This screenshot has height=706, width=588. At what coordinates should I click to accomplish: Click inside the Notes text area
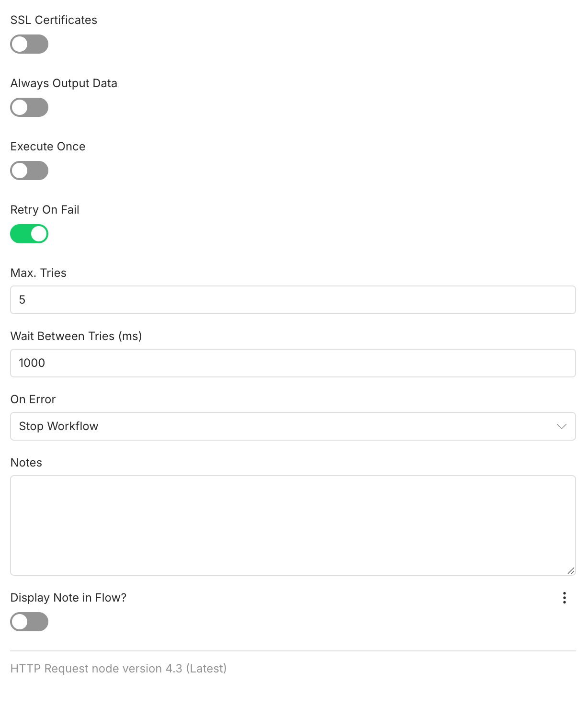click(293, 525)
